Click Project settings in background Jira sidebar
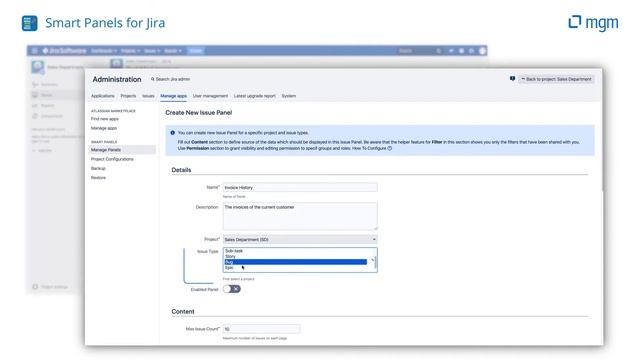Image resolution: width=640 pixels, height=360 pixels. [x=51, y=287]
